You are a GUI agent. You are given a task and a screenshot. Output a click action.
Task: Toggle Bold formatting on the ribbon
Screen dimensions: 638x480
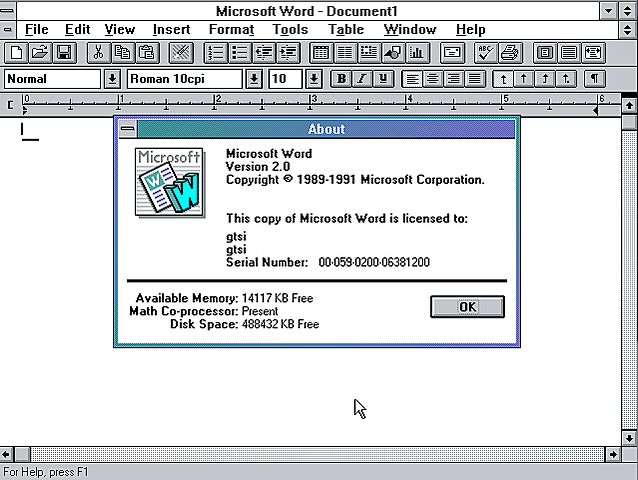(341, 79)
